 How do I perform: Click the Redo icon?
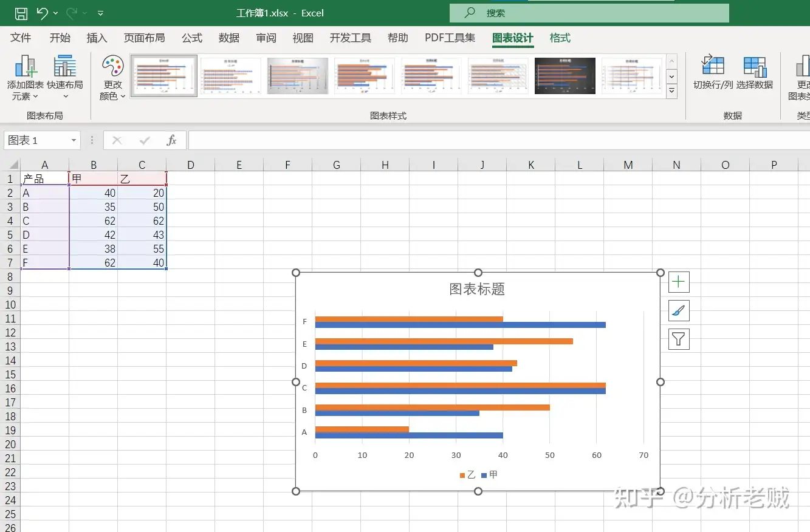[x=72, y=13]
